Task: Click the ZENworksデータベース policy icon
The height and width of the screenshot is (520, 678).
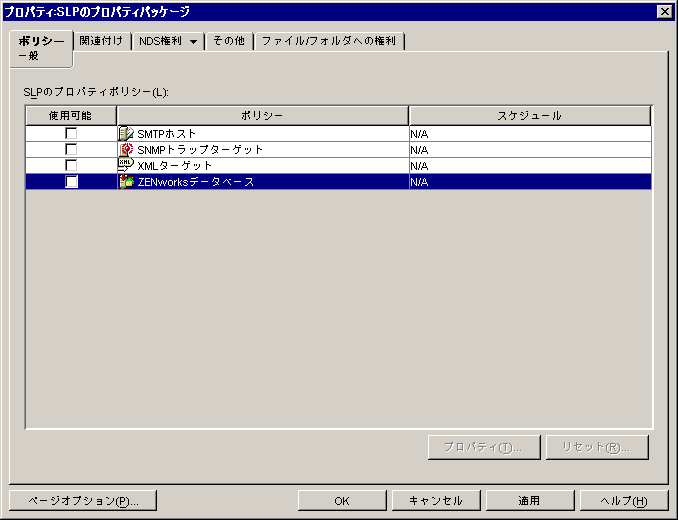Action: [x=126, y=182]
